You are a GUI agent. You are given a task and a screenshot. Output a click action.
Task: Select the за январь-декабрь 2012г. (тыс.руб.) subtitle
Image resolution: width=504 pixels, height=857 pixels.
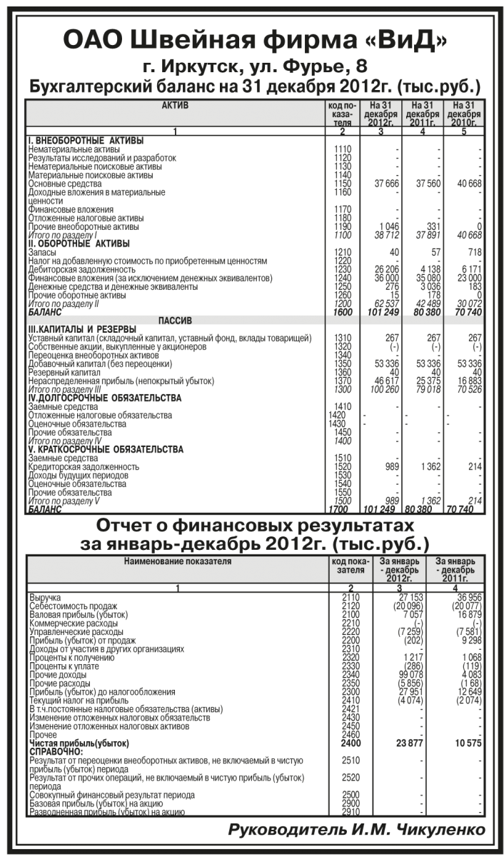[x=254, y=545]
